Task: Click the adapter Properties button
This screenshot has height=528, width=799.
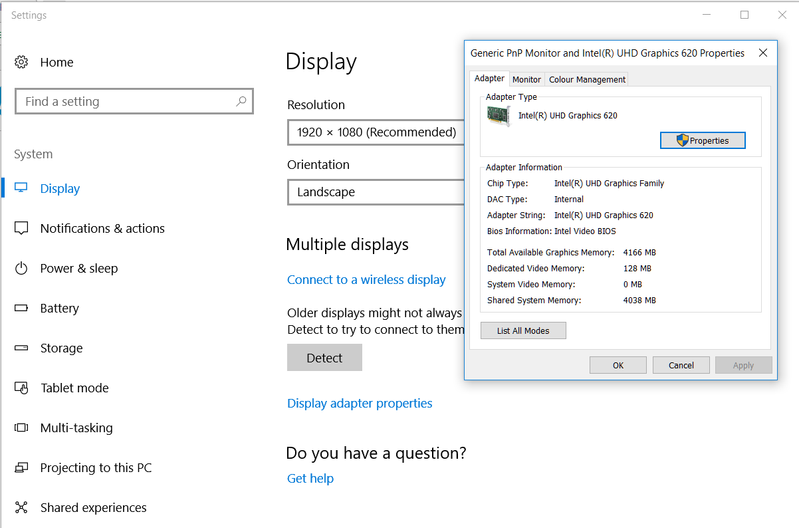Action: (x=703, y=140)
